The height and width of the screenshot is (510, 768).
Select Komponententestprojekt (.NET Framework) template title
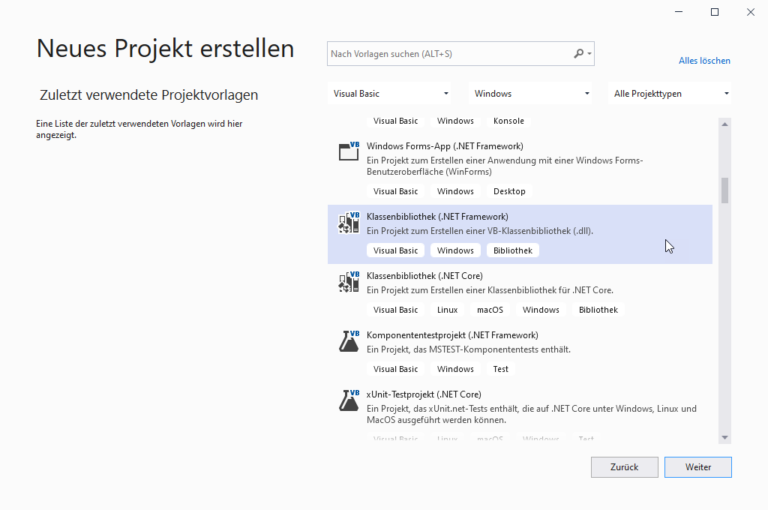click(452, 335)
